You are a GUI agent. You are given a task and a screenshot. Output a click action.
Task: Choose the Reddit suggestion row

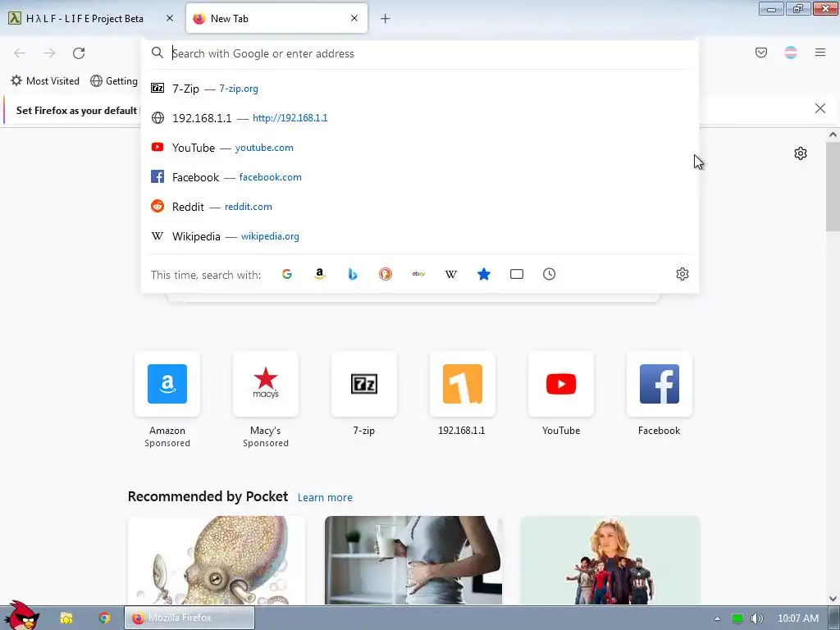coord(420,206)
